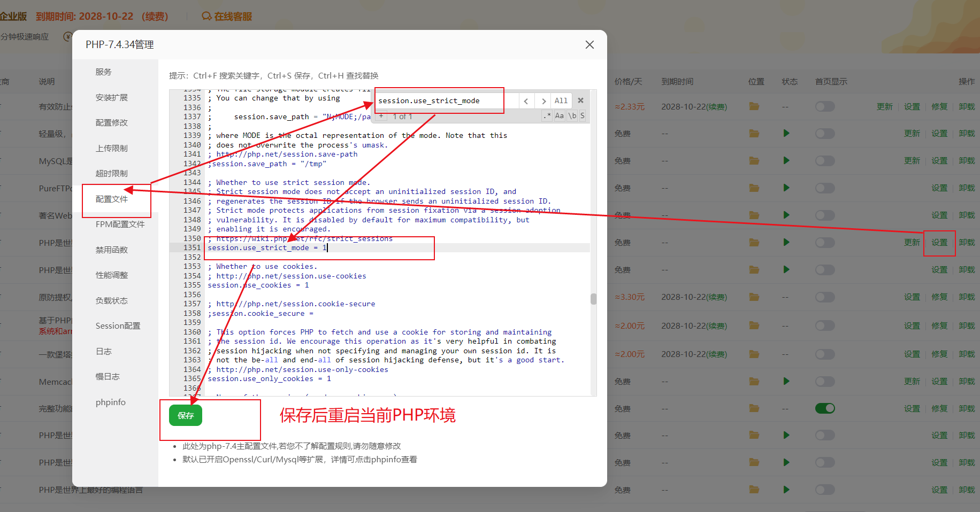
Task: Click 续费 link next to 到期时间 header
Action: pyautogui.click(x=155, y=16)
